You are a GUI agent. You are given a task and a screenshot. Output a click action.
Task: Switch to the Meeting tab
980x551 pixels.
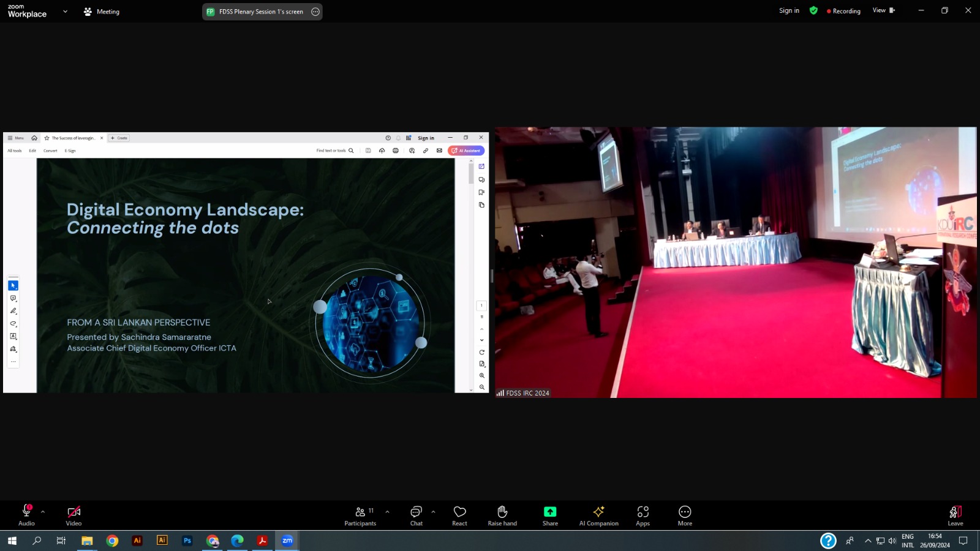(x=102, y=12)
